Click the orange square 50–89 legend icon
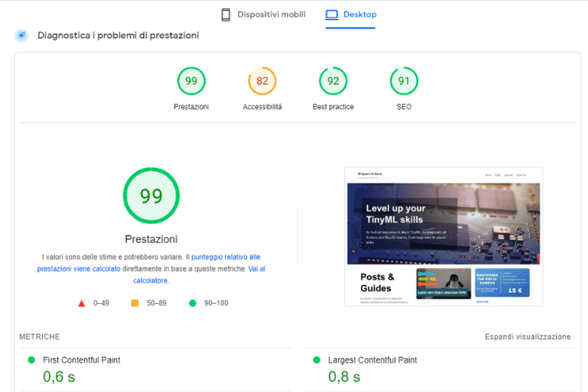Image resolution: width=588 pixels, height=392 pixels. (x=135, y=303)
